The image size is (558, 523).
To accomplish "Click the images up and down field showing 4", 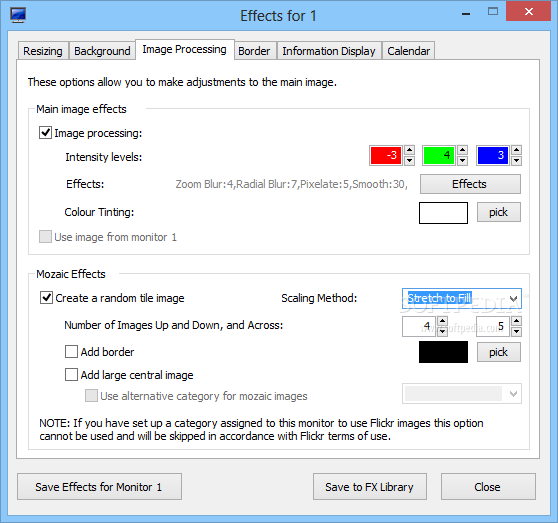I will [x=419, y=326].
